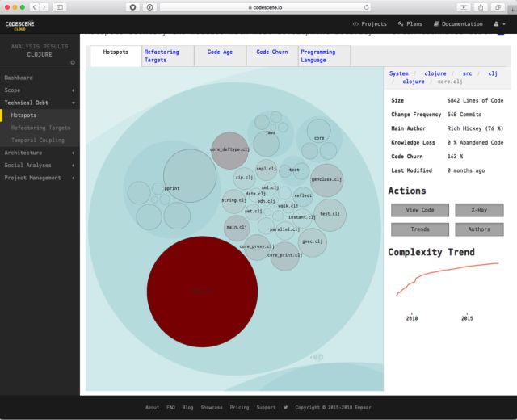Image resolution: width=517 pixels, height=420 pixels.
Task: Select the pprint circle
Action: click(172, 188)
